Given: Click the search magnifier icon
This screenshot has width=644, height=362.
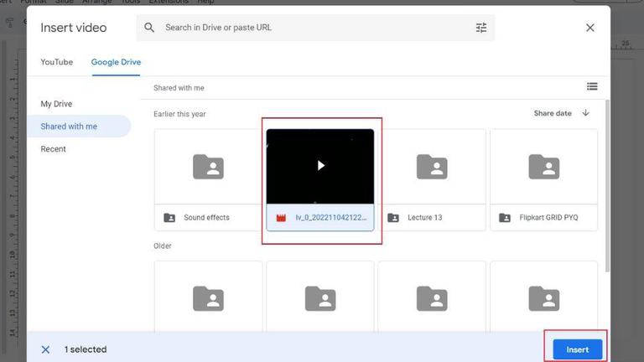Looking at the screenshot, I should pyautogui.click(x=149, y=28).
